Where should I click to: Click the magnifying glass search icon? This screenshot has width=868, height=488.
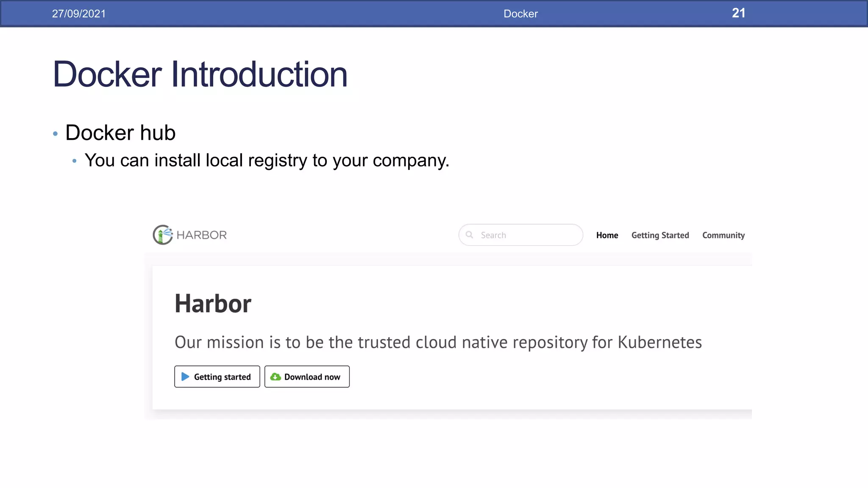click(x=470, y=235)
